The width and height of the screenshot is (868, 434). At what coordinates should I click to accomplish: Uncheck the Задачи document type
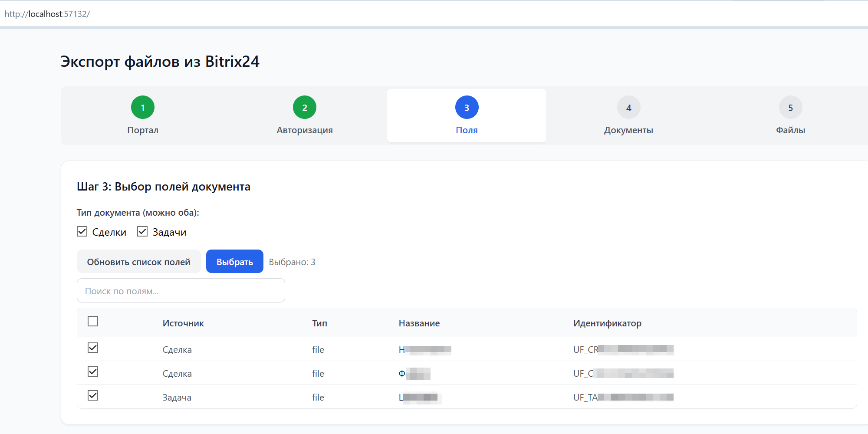coord(142,232)
